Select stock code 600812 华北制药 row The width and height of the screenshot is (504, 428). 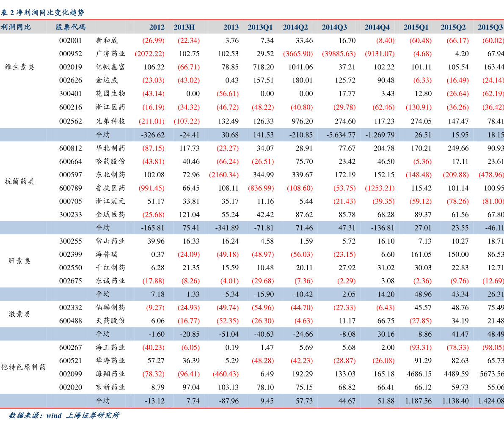click(x=252, y=148)
